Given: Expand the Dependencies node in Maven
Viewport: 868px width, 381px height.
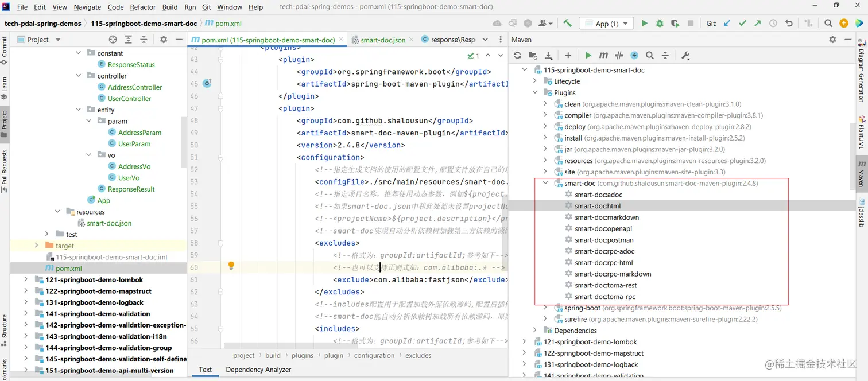Looking at the screenshot, I should pyautogui.click(x=535, y=331).
